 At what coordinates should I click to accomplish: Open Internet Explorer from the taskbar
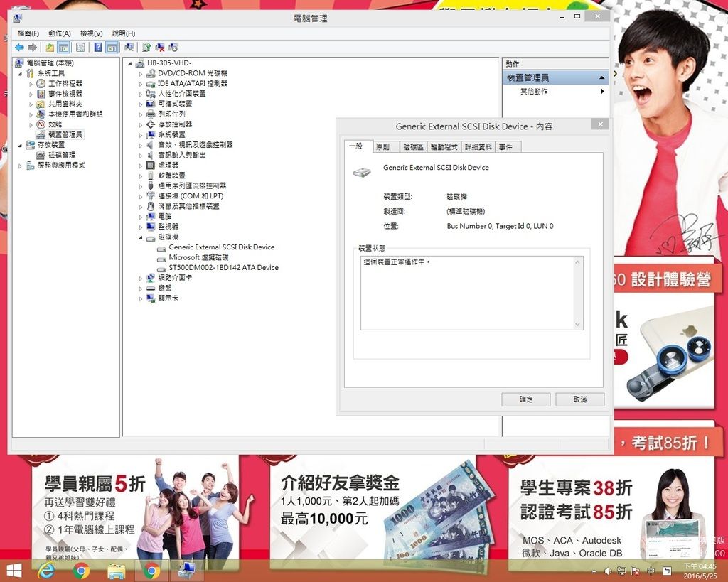[47, 571]
